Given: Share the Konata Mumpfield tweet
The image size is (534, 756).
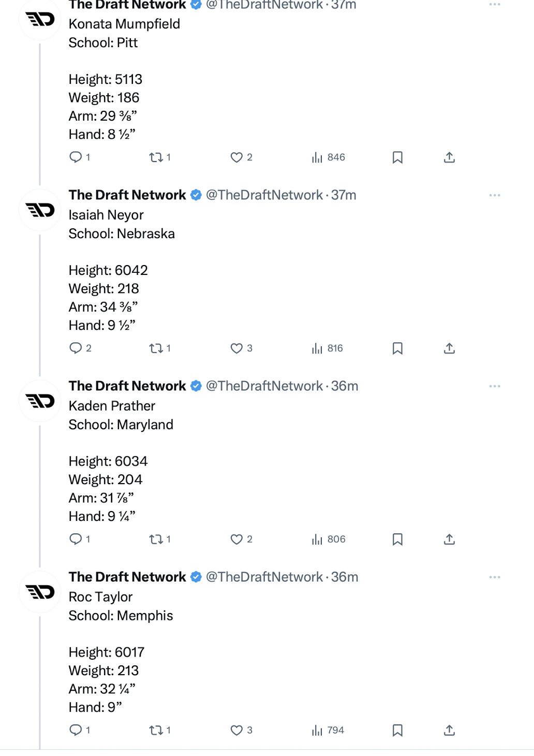Looking at the screenshot, I should coord(449,157).
